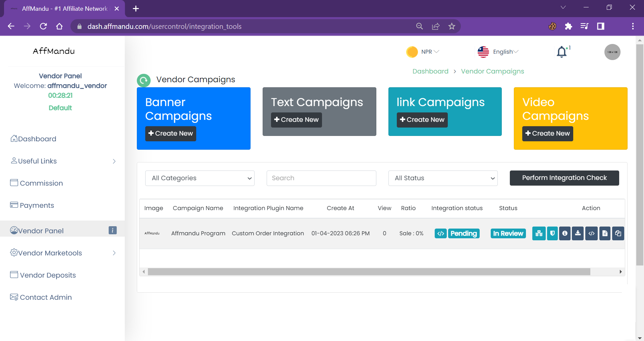The width and height of the screenshot is (644, 341).
Task: Open the NPR currency dropdown
Action: click(423, 52)
